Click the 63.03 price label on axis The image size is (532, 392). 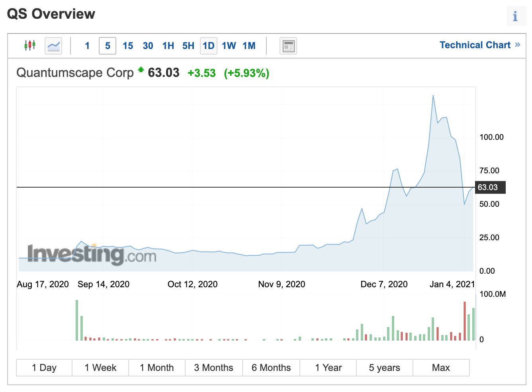click(490, 187)
